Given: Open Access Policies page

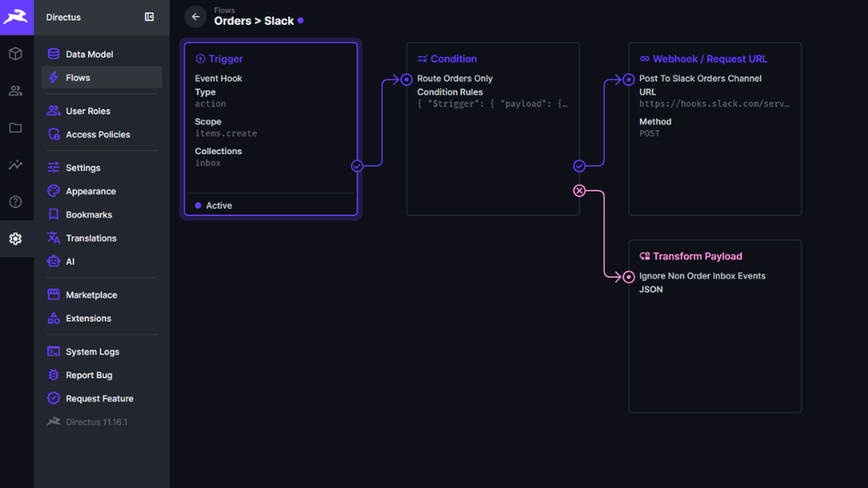Looking at the screenshot, I should [101, 134].
